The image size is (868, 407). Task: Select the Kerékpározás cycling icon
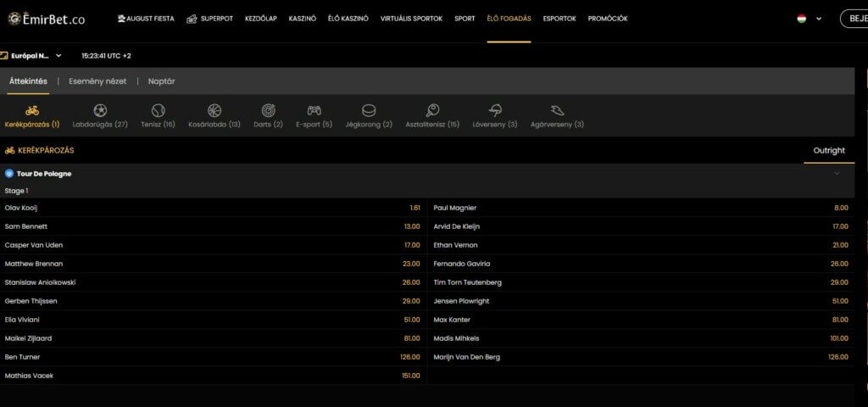32,111
